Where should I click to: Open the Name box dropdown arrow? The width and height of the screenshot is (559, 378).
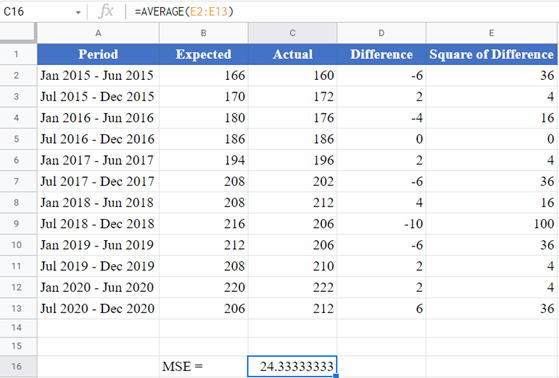click(x=78, y=12)
